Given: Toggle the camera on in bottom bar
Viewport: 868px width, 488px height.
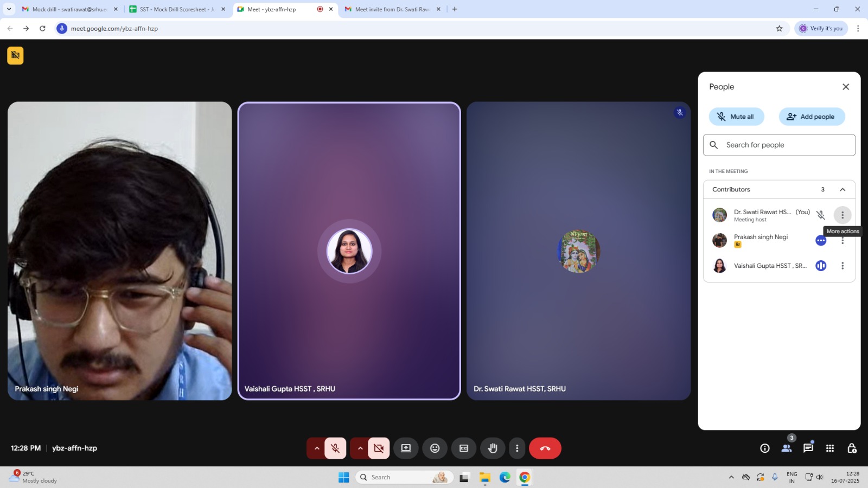Looking at the screenshot, I should pos(379,448).
